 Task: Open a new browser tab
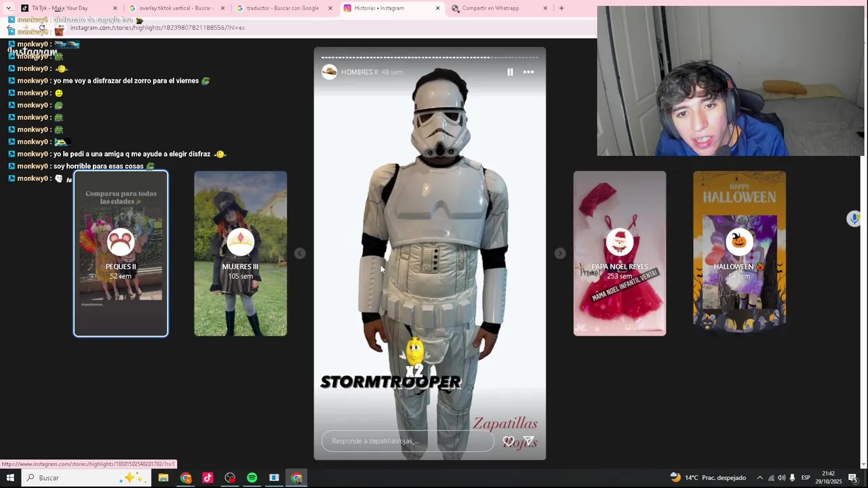(x=561, y=8)
